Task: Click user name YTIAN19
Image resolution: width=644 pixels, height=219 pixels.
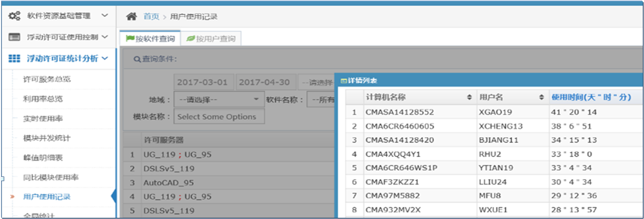Action: coord(496,168)
